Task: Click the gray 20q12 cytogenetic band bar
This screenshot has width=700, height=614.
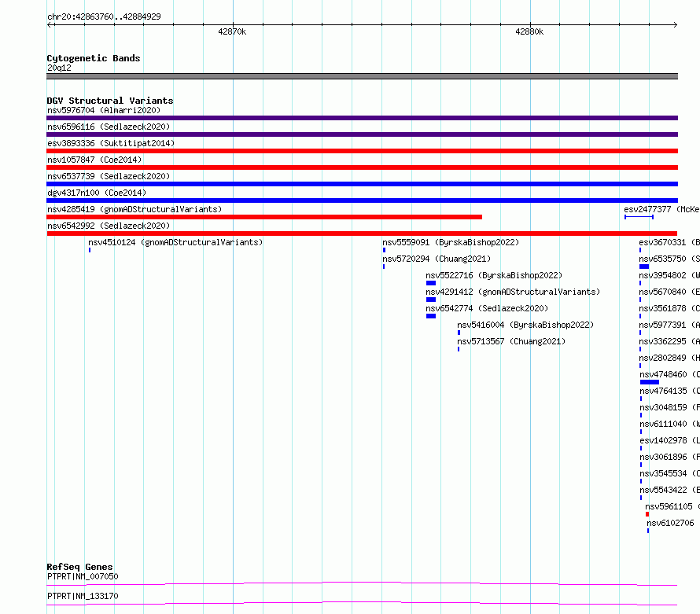Action: pos(362,76)
